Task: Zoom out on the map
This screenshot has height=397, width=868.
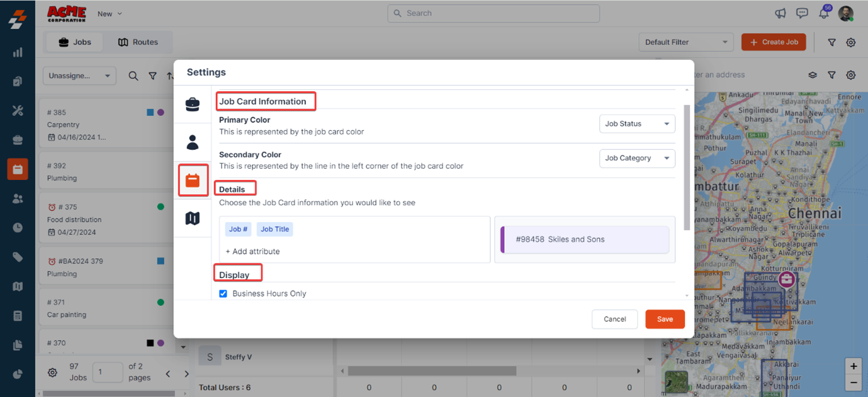Action: [854, 382]
